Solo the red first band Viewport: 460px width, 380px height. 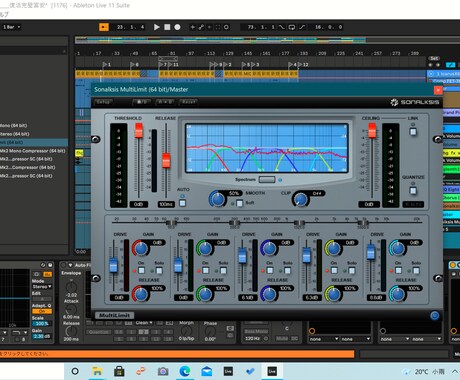pyautogui.click(x=159, y=270)
